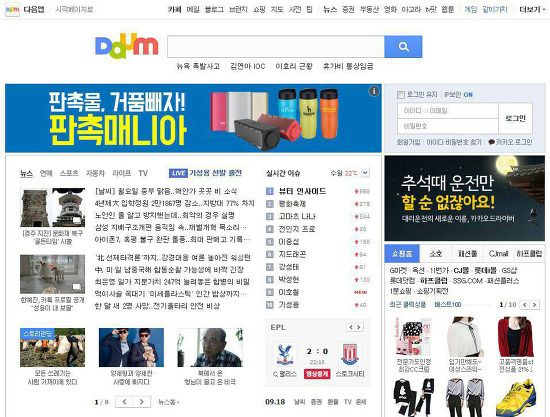Click SSG.COM shopping link
This screenshot has height=417, width=550.
(468, 281)
